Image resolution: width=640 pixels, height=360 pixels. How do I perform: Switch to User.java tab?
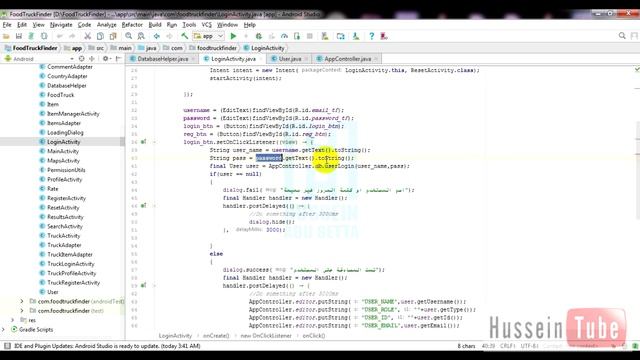[290, 59]
